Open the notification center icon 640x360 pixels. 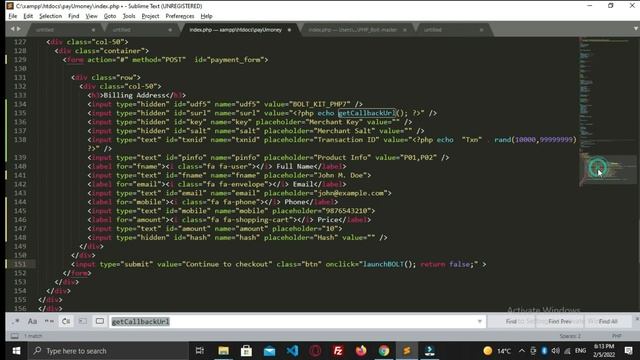click(x=629, y=351)
